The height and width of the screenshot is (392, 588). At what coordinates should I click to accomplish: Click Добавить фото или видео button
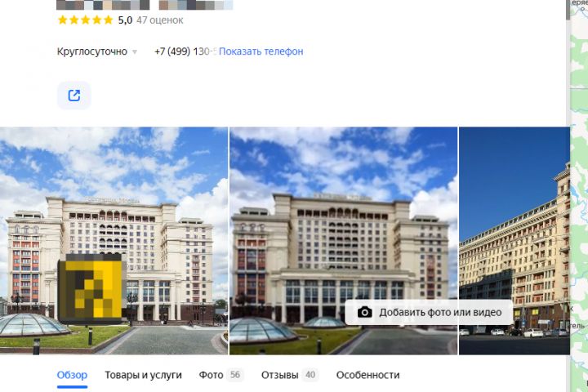click(x=429, y=312)
